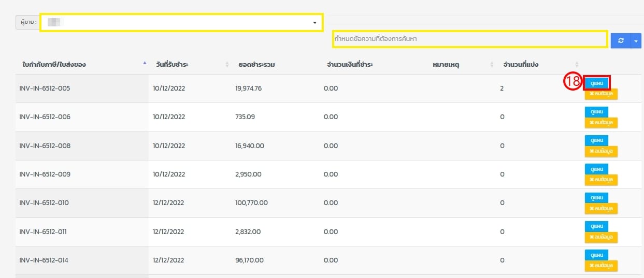The height and width of the screenshot is (278, 644).
Task: Remove invoice INV-IN-6512-009 via ลบข้อมูล
Action: (601, 180)
